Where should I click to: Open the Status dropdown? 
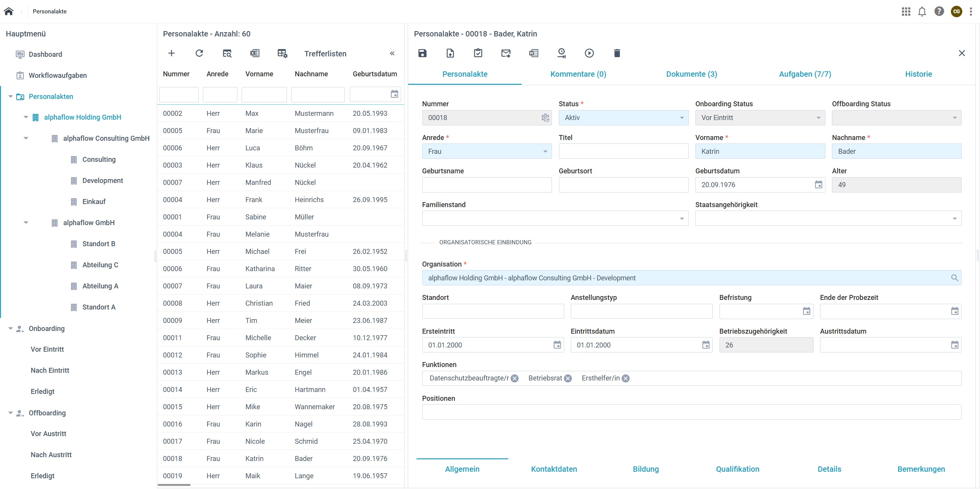click(682, 118)
